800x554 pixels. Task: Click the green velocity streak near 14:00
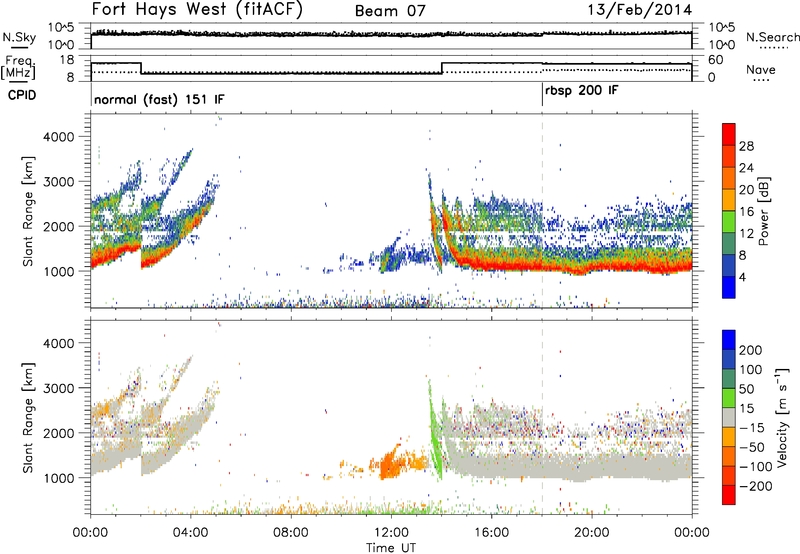click(x=435, y=434)
